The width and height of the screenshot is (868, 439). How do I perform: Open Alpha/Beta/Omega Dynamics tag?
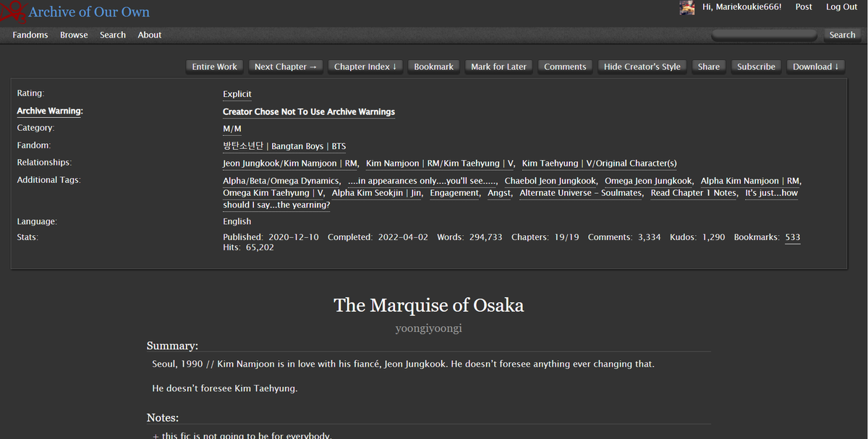(281, 182)
